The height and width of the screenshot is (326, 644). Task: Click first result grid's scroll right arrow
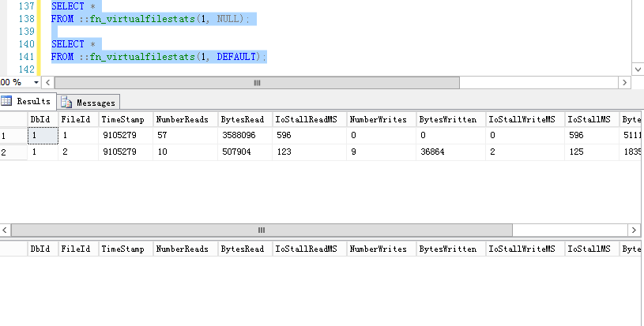point(638,230)
